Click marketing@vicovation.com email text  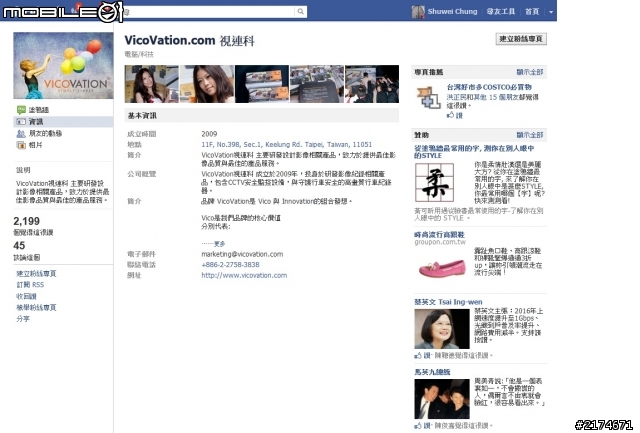pos(242,254)
